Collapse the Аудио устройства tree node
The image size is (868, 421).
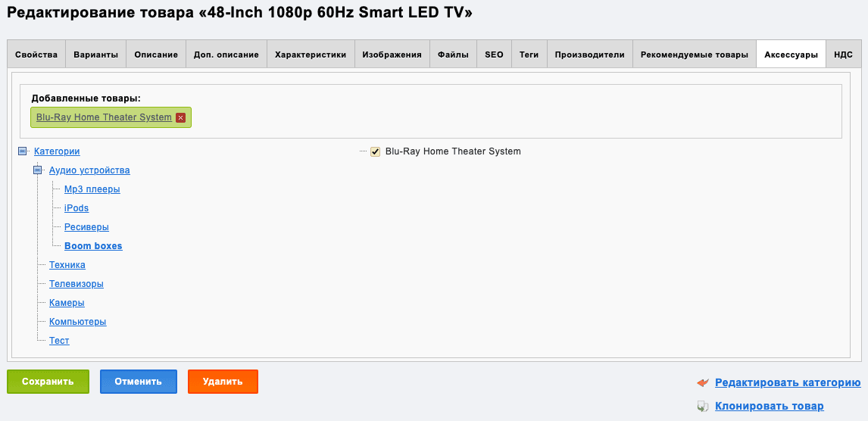[x=38, y=170]
